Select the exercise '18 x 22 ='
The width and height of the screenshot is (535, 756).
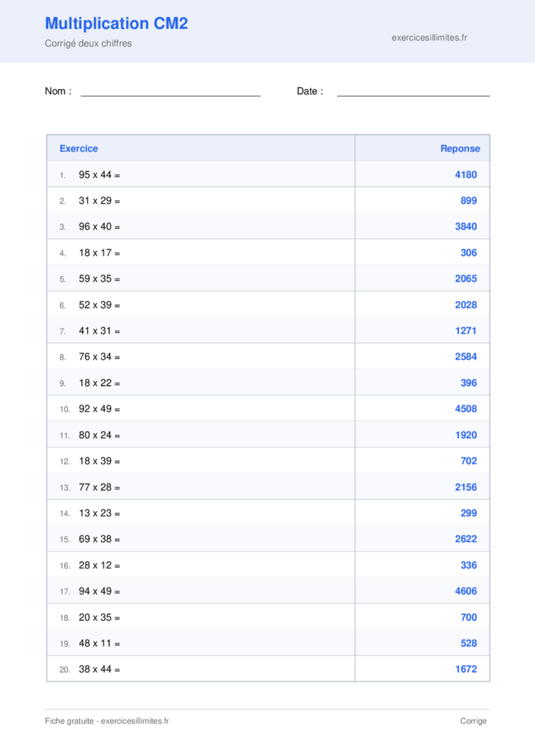pos(99,383)
